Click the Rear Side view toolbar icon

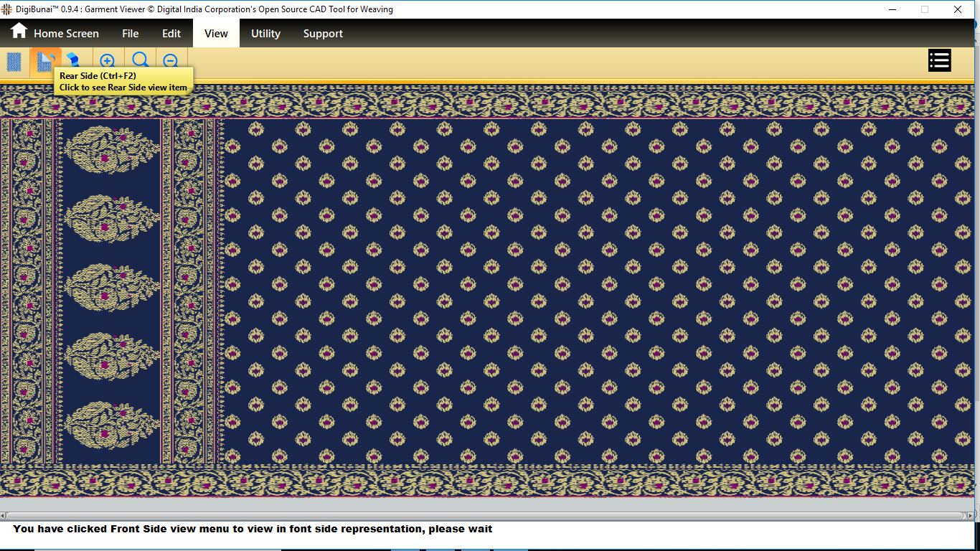click(45, 62)
